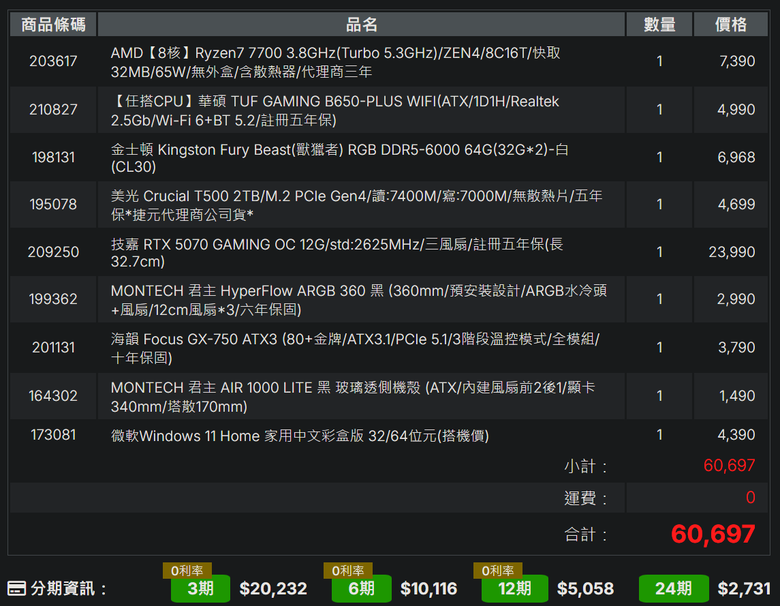The image size is (780, 606).
Task: Click the 數量 column header
Action: 659,24
